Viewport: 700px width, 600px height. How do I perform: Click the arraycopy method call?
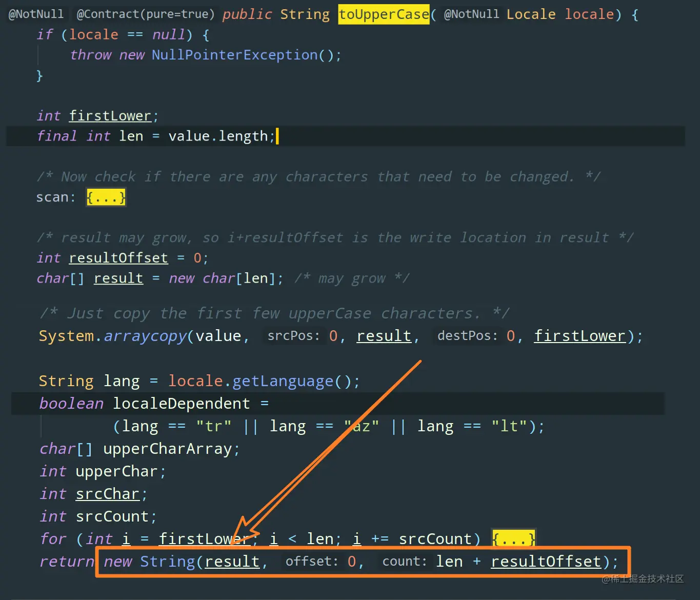[x=146, y=336]
